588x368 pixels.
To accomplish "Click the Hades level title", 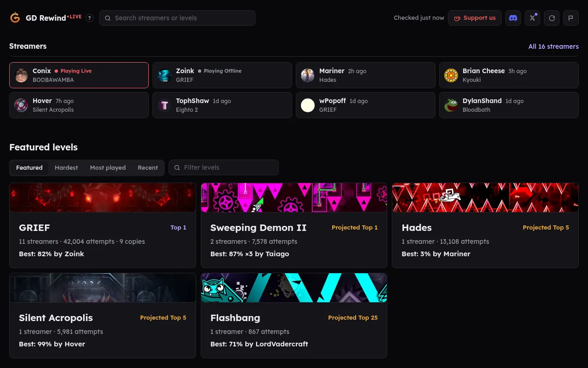I will [x=417, y=228].
